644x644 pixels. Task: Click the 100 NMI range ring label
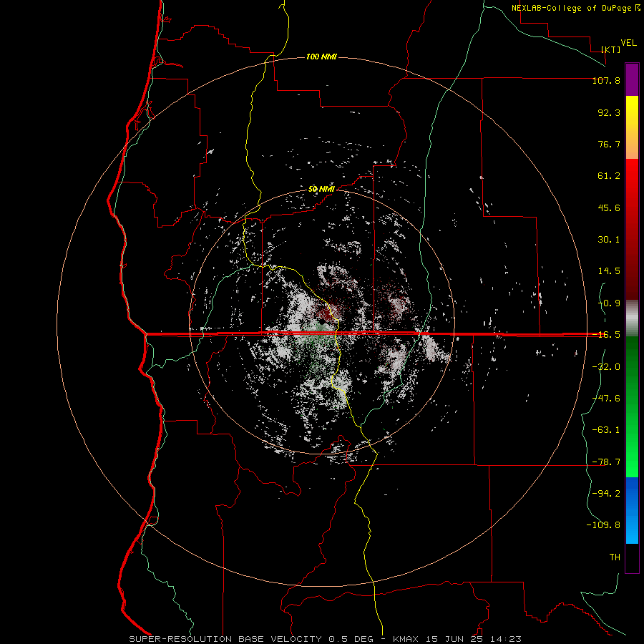321,57
